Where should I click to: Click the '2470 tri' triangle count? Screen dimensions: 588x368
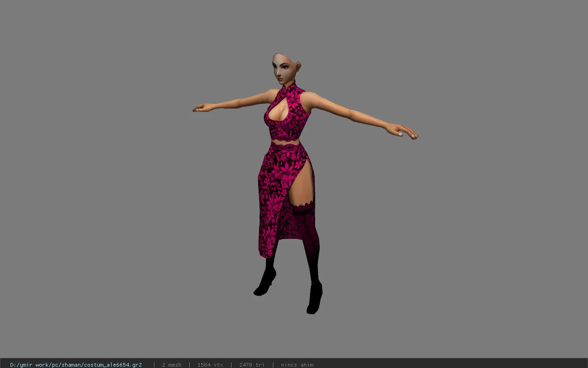tap(252, 365)
